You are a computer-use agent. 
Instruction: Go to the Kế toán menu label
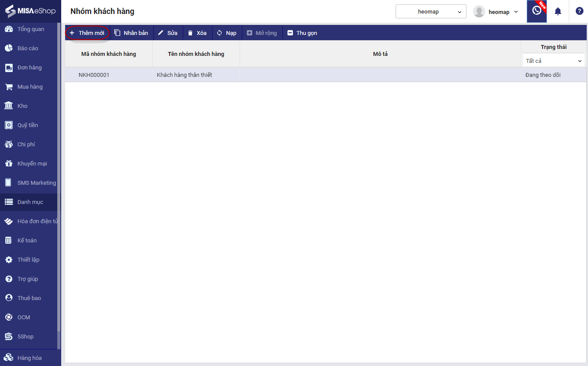tap(27, 241)
